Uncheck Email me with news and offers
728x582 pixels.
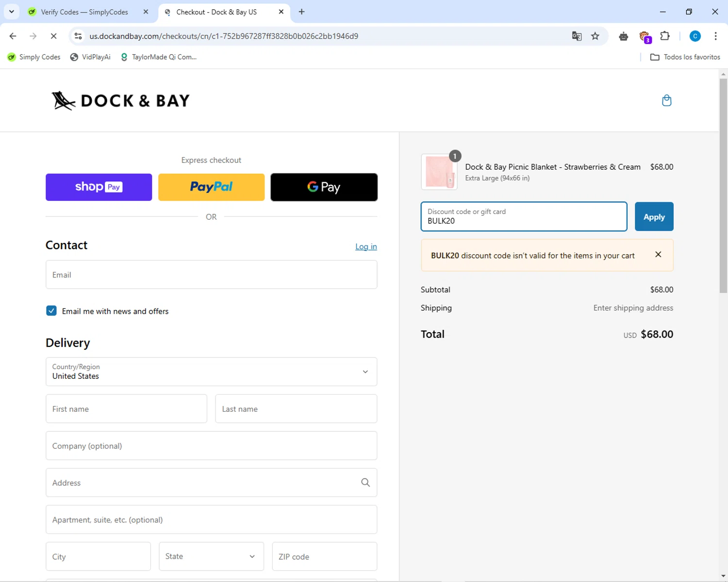[51, 311]
